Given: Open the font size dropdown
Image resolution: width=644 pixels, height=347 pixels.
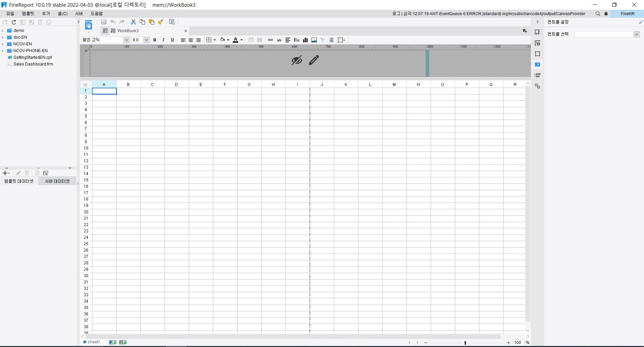Looking at the screenshot, I should tap(146, 40).
